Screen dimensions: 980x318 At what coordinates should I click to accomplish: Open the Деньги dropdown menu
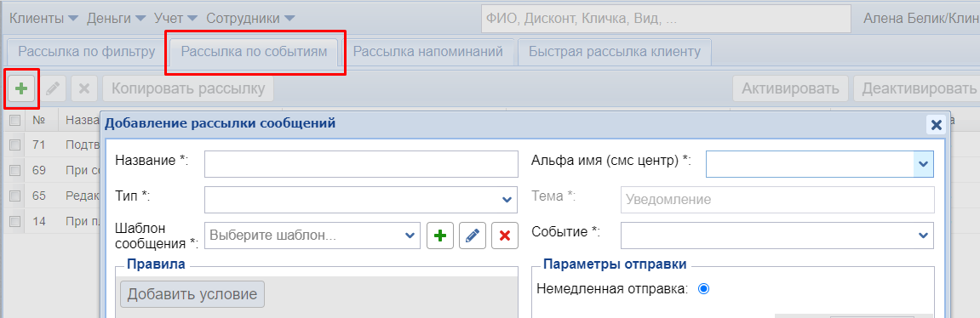click(x=117, y=18)
